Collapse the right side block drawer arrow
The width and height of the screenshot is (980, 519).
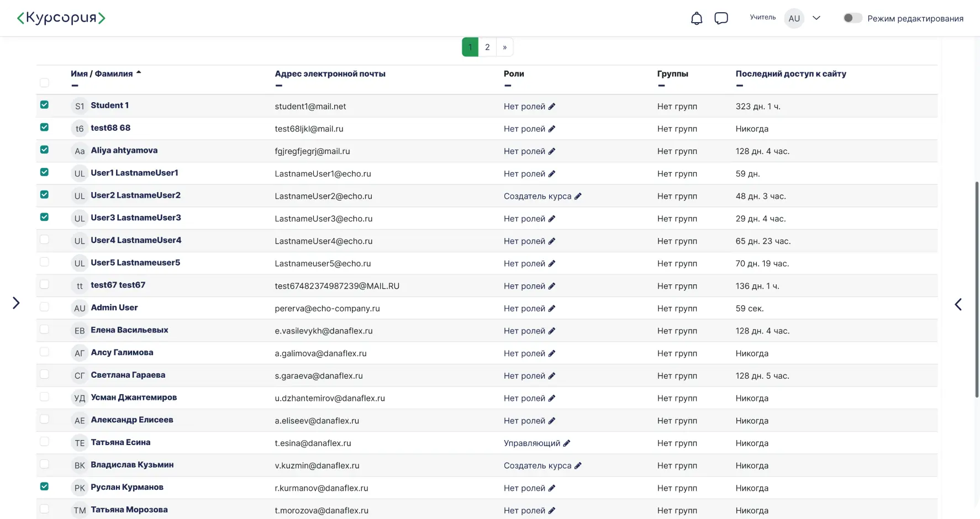point(958,304)
